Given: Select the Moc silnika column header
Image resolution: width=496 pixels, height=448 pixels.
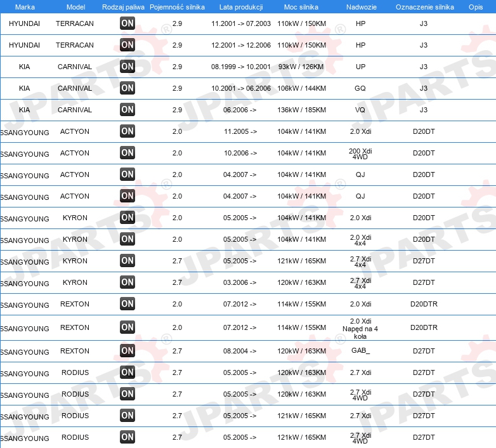Looking at the screenshot, I should [x=301, y=7].
